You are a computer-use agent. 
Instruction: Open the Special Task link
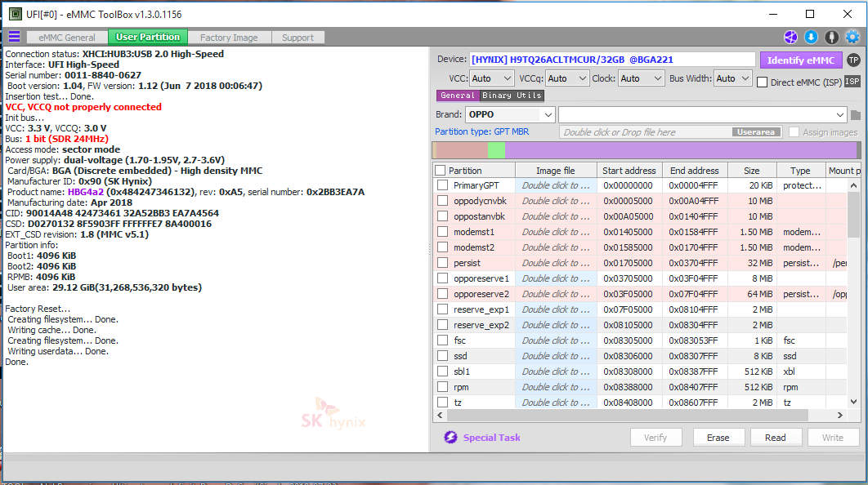click(491, 438)
